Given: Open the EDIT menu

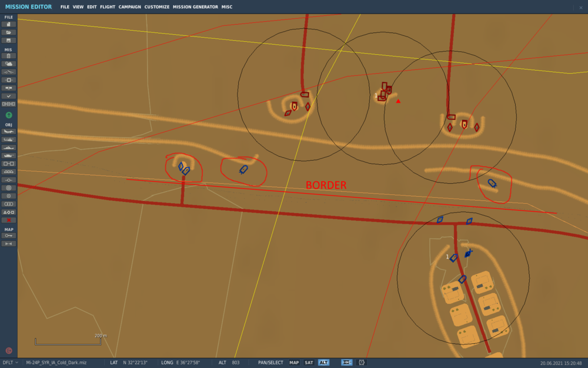Looking at the screenshot, I should (92, 6).
